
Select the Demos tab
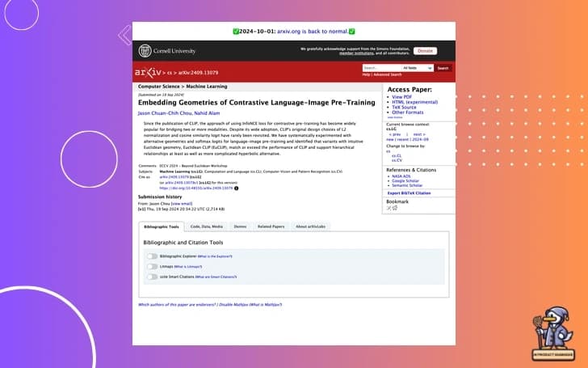coord(240,226)
